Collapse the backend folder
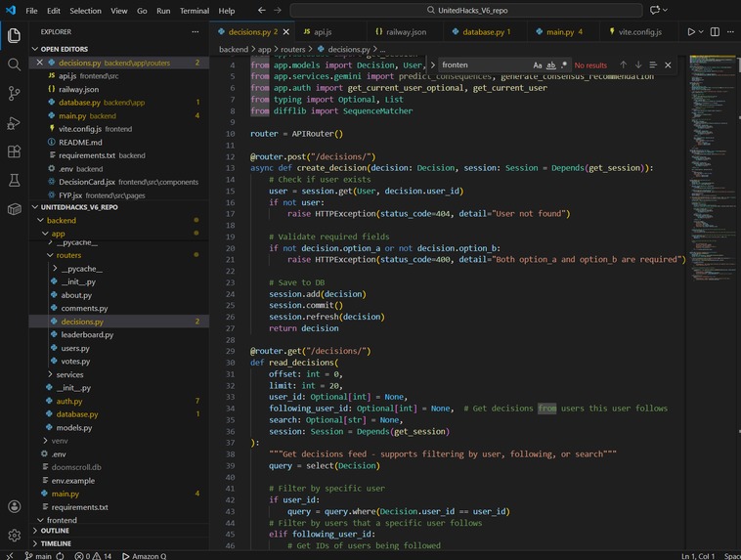This screenshot has width=741, height=560. 40,220
